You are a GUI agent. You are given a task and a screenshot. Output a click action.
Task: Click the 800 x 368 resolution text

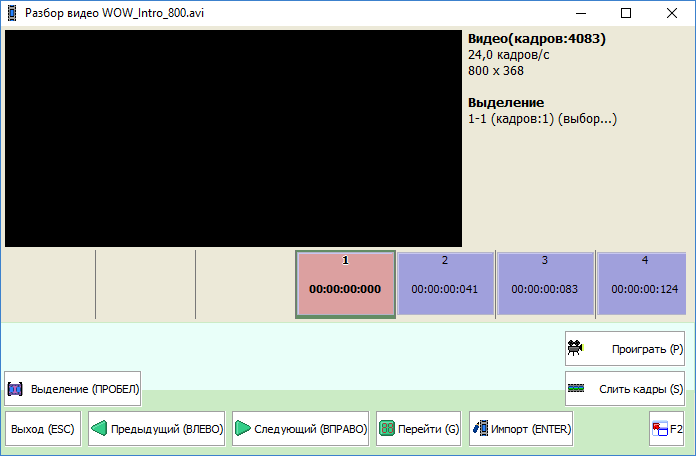(496, 71)
